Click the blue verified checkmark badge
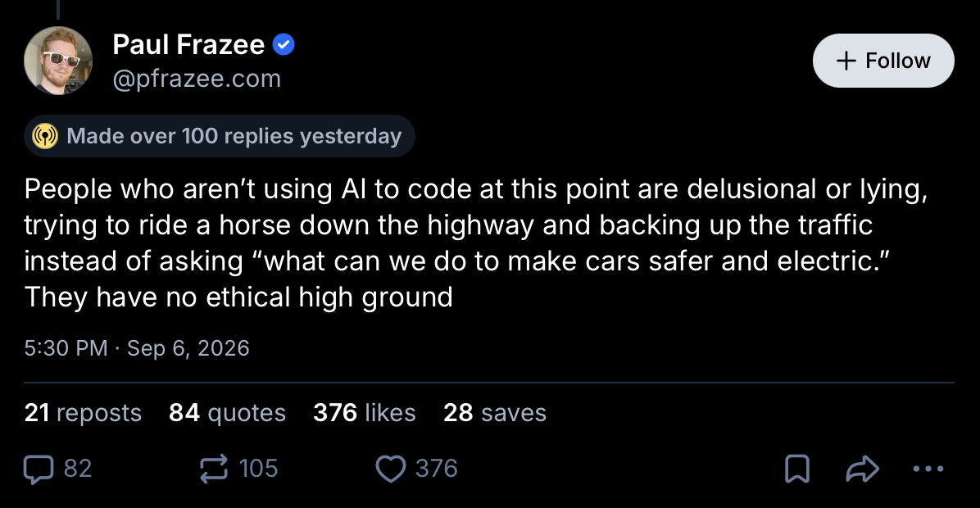Image resolution: width=980 pixels, height=508 pixels. click(284, 45)
